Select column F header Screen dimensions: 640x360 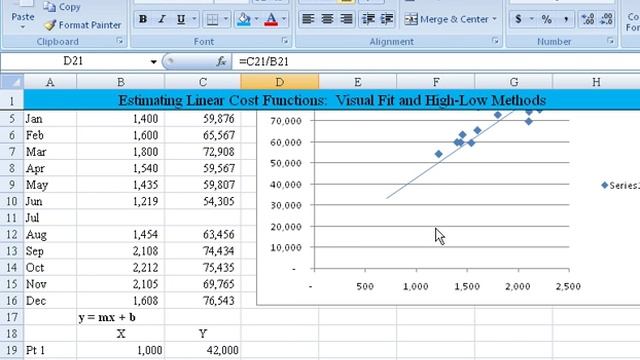pyautogui.click(x=436, y=82)
